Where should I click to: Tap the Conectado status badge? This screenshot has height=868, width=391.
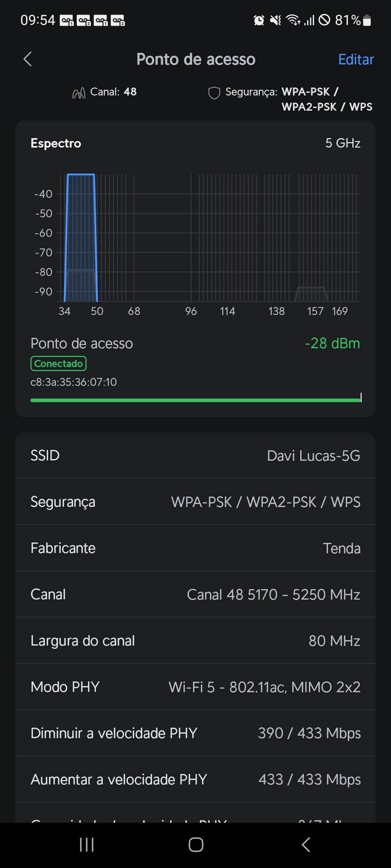pos(58,363)
